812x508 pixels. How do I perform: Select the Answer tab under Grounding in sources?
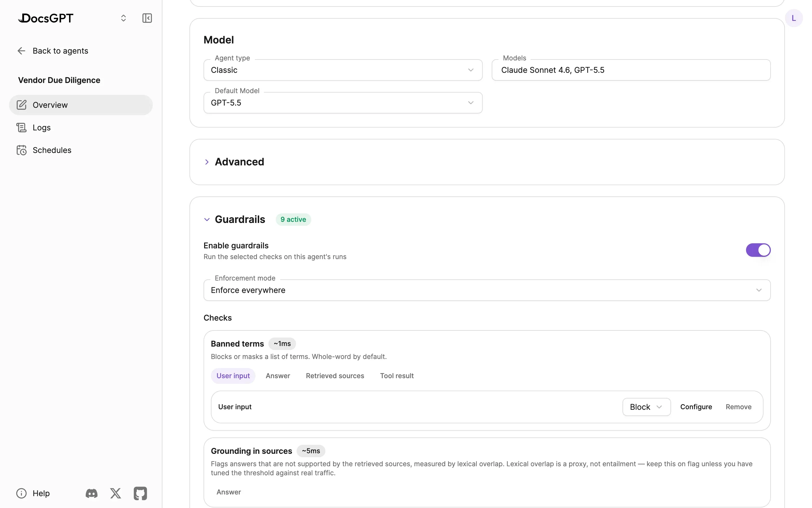[x=228, y=492]
